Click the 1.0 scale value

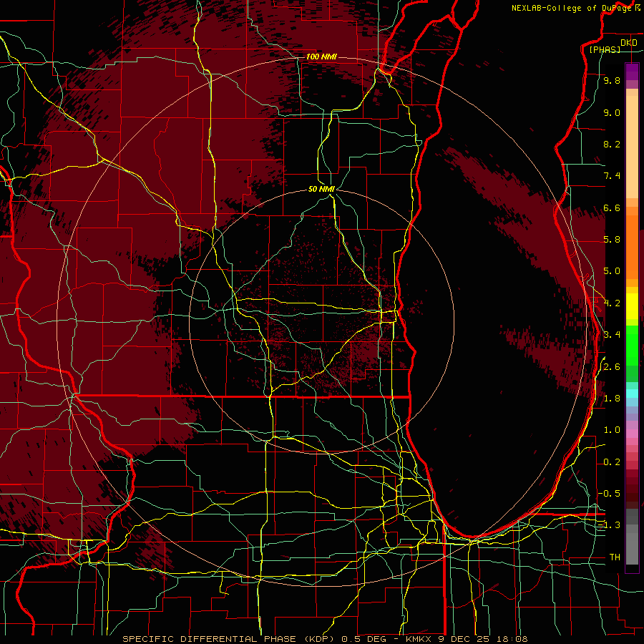tap(612, 430)
